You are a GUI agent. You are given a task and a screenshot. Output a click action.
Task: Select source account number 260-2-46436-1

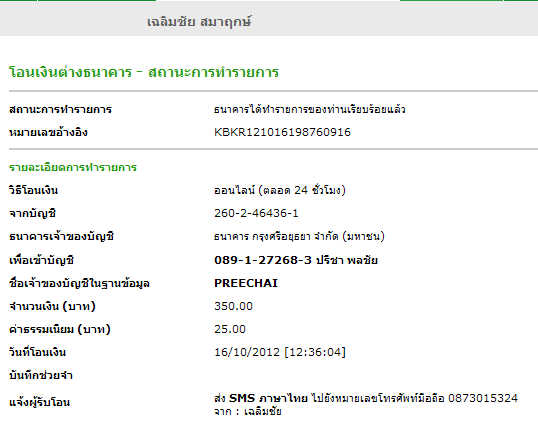256,213
